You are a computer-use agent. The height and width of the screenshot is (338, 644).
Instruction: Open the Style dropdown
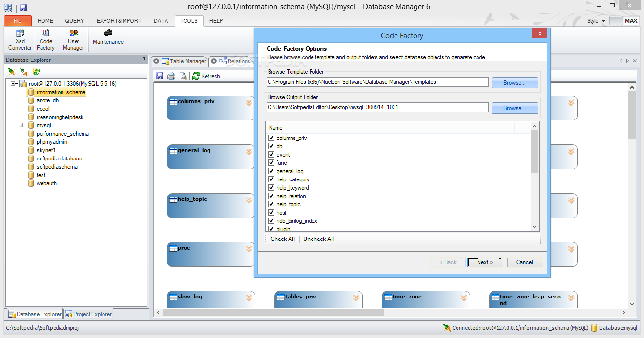click(596, 21)
